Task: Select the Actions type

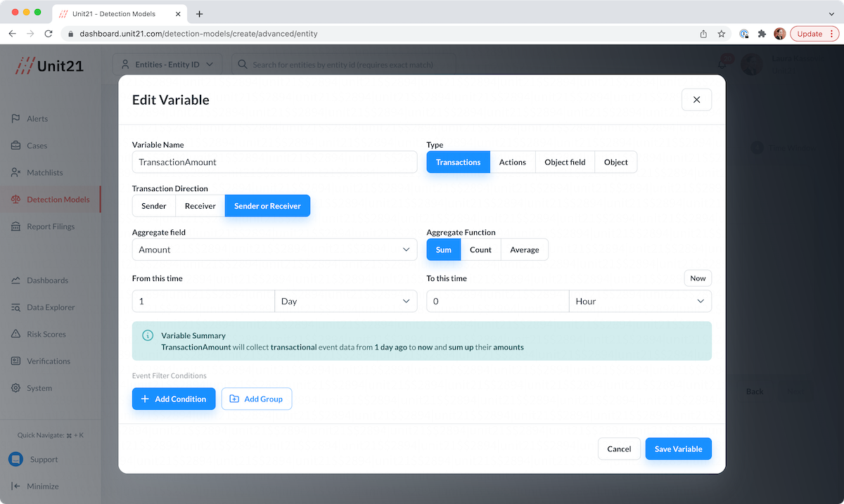Action: [513, 162]
